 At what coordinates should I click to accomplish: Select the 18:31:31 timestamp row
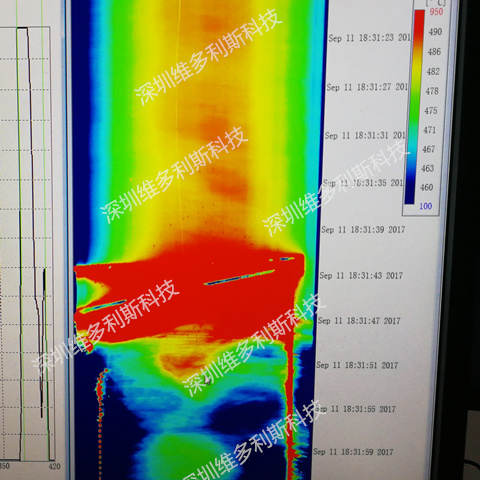pyautogui.click(x=365, y=135)
